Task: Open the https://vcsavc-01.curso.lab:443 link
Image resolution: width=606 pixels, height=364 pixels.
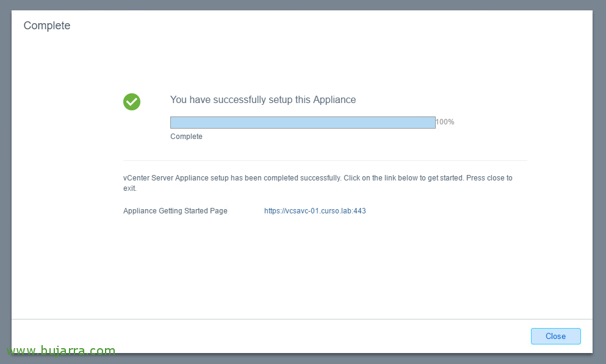Action: tap(315, 211)
